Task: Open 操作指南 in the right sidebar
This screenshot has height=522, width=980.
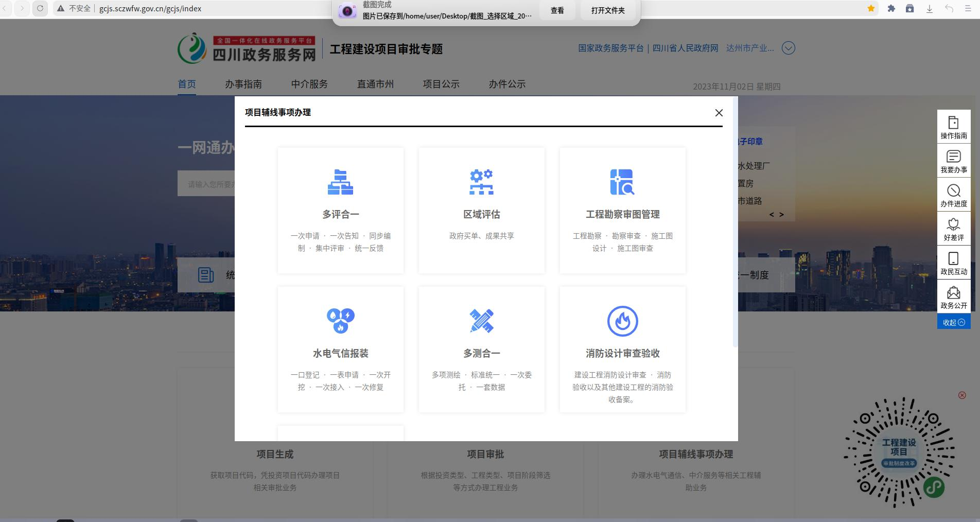Action: pos(953,127)
